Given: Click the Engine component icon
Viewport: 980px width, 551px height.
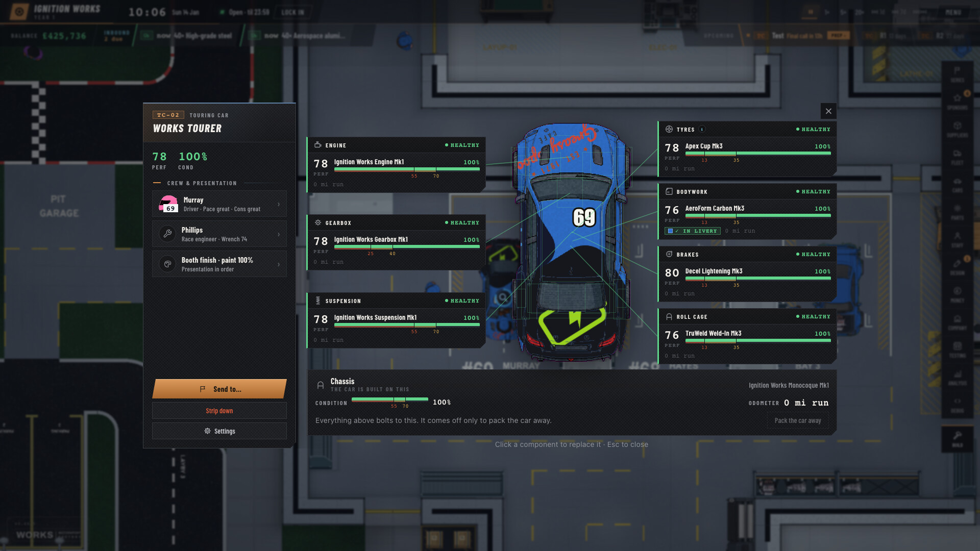Looking at the screenshot, I should click(x=317, y=145).
